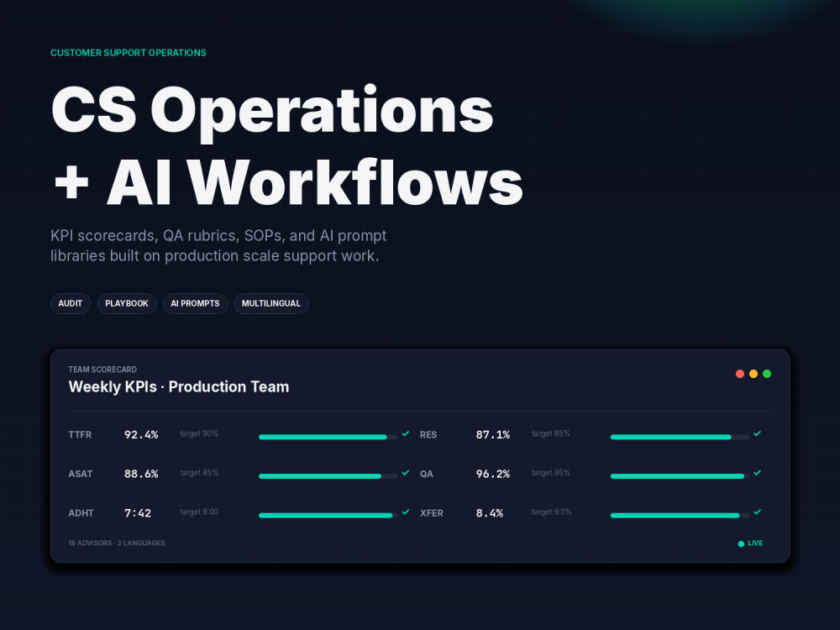Click the yellow window dot on scorecard
Screen dimensions: 840x630
pos(753,374)
